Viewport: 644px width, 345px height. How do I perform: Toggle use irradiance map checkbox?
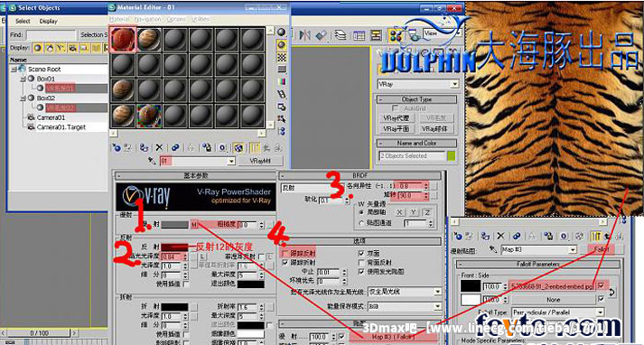pos(361,272)
